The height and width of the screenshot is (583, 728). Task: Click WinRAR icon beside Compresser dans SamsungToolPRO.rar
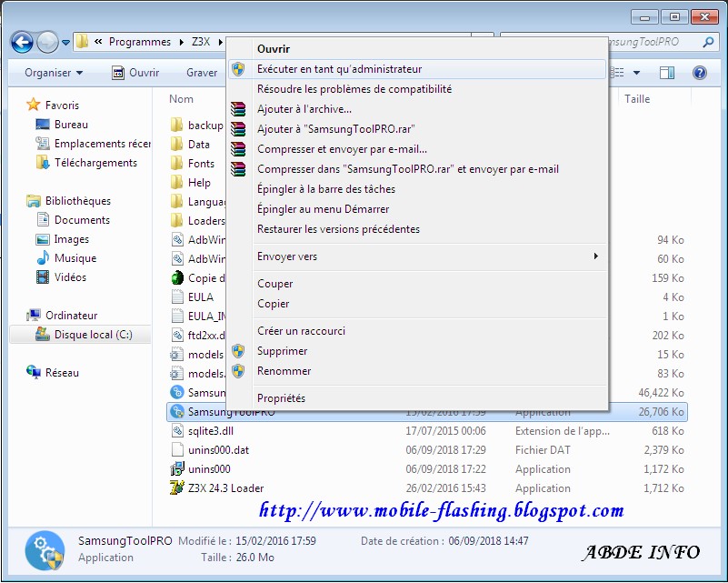pos(238,168)
